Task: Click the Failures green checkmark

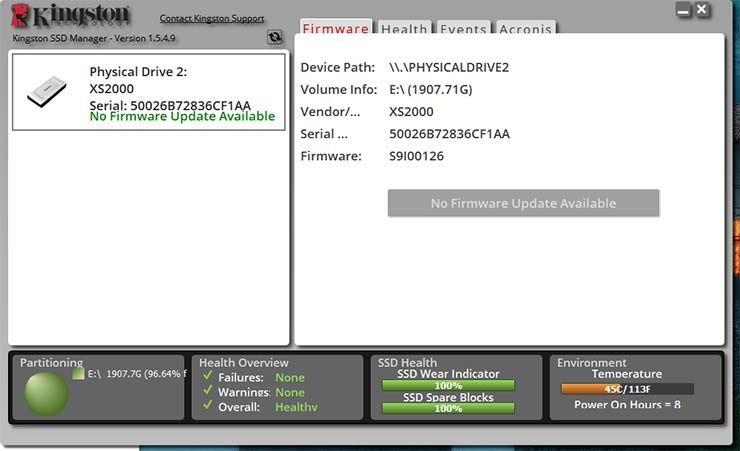Action: (208, 377)
